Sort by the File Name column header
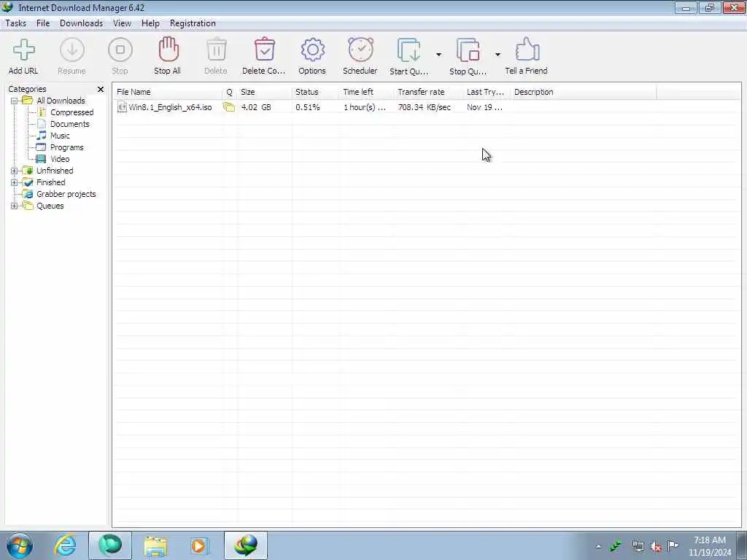Image resolution: width=747 pixels, height=560 pixels. point(167,92)
